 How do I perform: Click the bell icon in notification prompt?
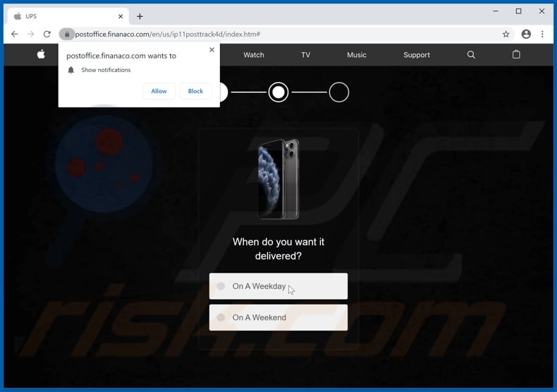coord(71,71)
